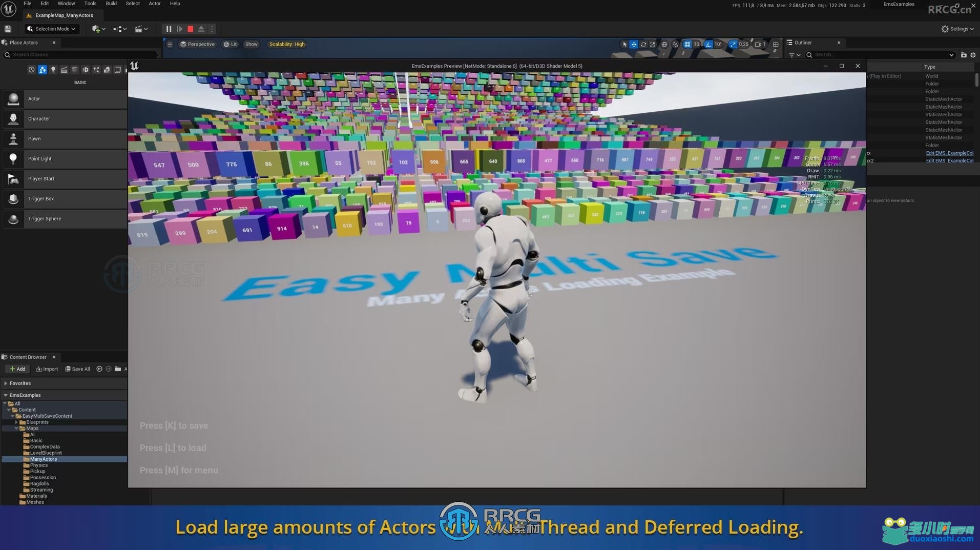The width and height of the screenshot is (980, 550).
Task: Open the Selection Mode dropdown
Action: click(x=52, y=29)
